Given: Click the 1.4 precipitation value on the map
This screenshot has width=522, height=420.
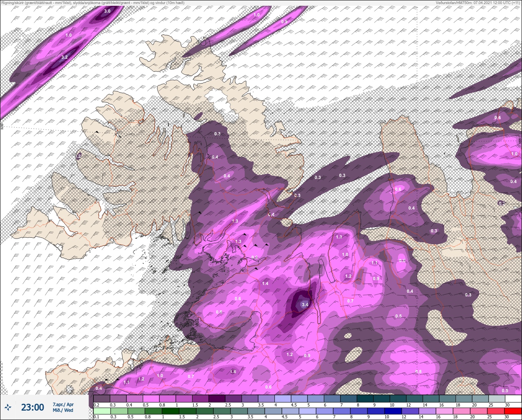Looking at the screenshot, I should point(265,283).
